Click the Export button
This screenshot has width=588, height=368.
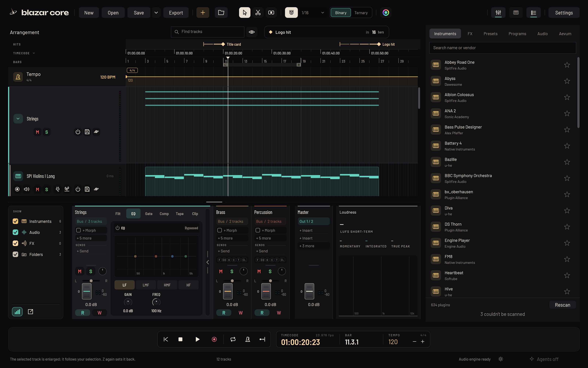pos(176,13)
